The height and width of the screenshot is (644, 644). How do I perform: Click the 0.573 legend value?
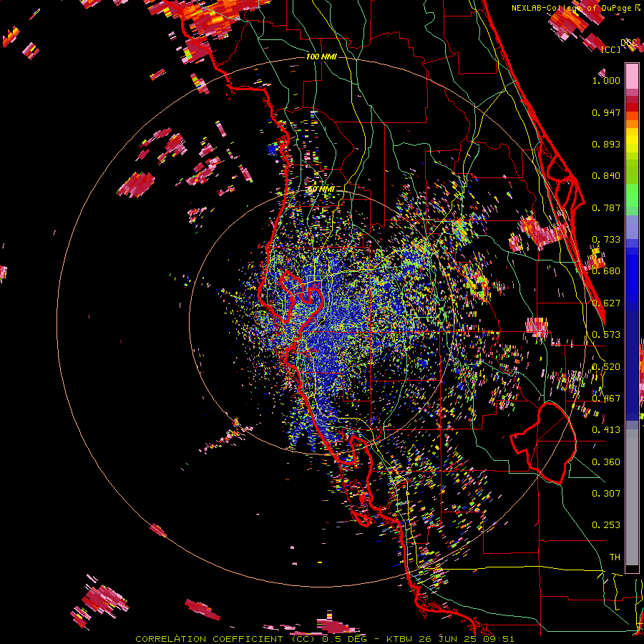[606, 335]
